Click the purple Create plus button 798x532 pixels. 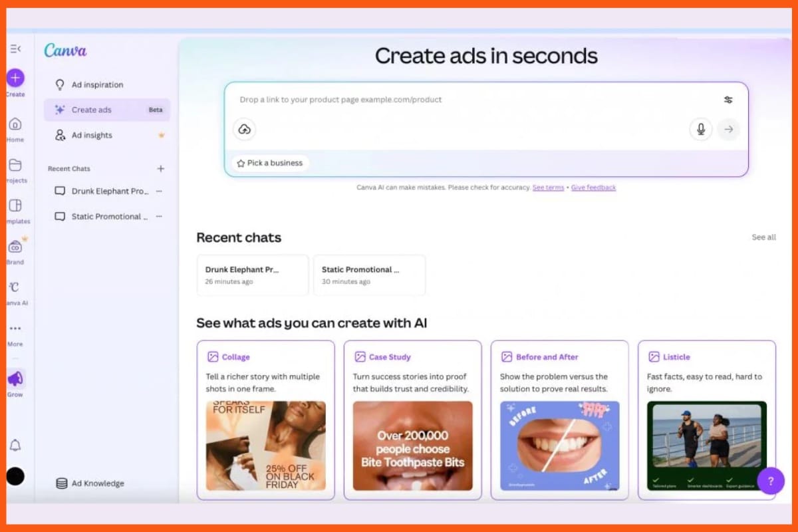tap(15, 78)
